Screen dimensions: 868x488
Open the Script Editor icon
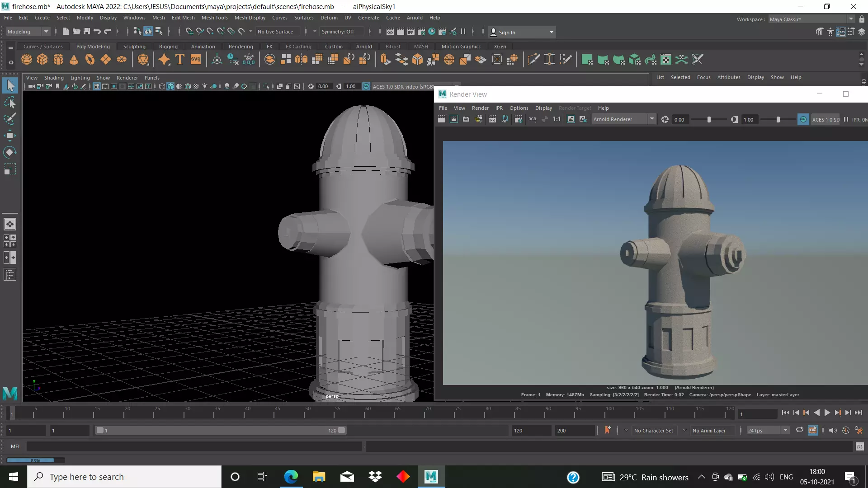click(x=860, y=447)
